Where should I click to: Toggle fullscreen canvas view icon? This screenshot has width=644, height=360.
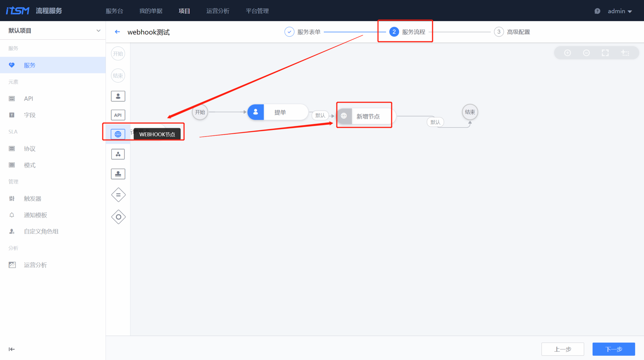point(605,53)
